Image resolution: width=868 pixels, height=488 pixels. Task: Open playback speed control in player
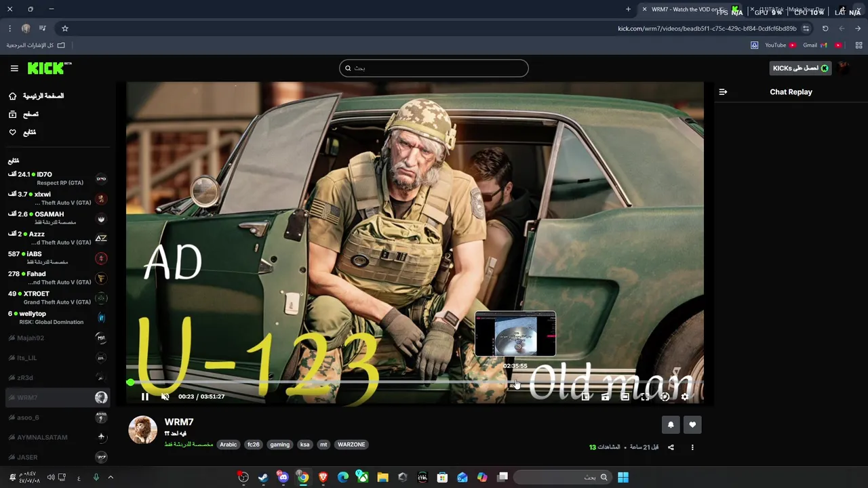pos(665,396)
